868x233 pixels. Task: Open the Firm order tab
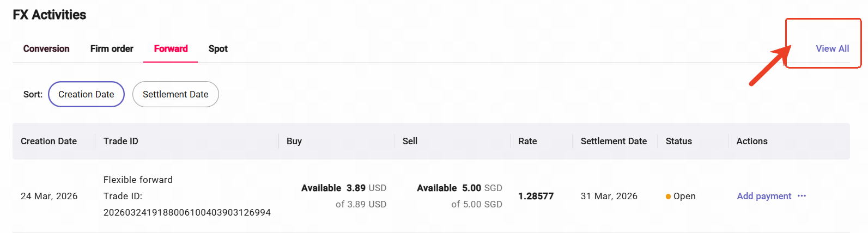point(112,48)
